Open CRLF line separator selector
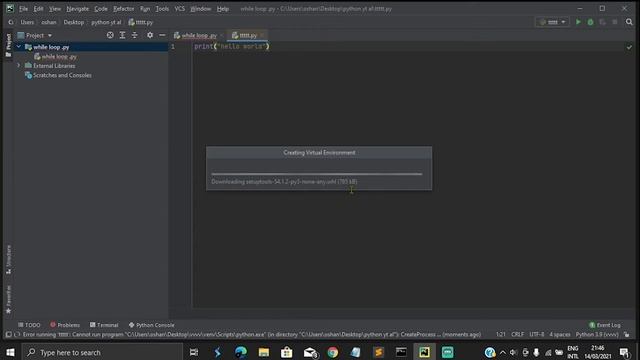640x360 pixels. click(517, 335)
